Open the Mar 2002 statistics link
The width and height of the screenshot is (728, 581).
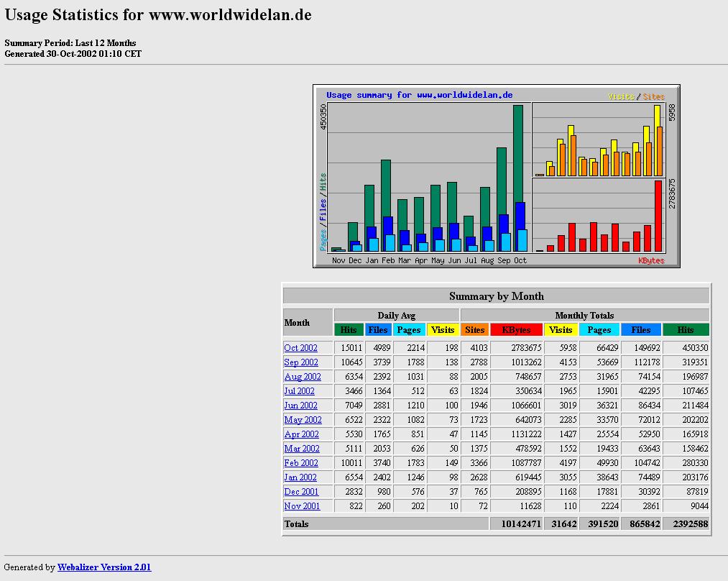tap(301, 449)
